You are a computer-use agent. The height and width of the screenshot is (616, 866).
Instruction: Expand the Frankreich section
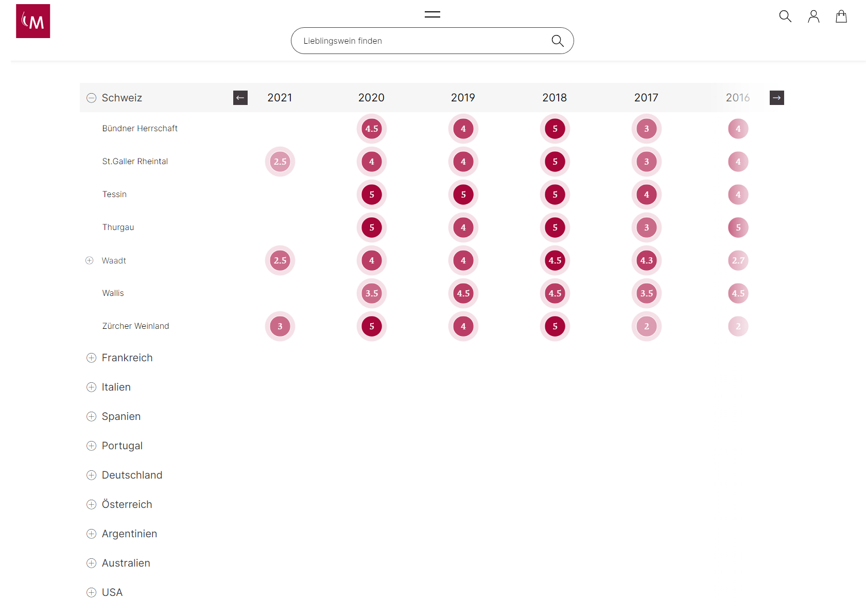[x=92, y=358]
